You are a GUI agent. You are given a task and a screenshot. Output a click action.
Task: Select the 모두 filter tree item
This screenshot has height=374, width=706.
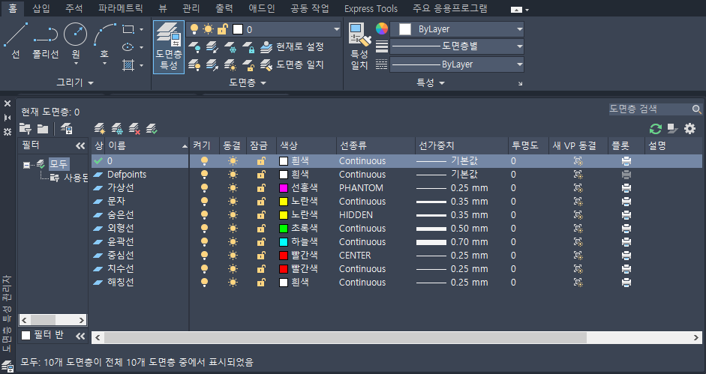pyautogui.click(x=59, y=164)
